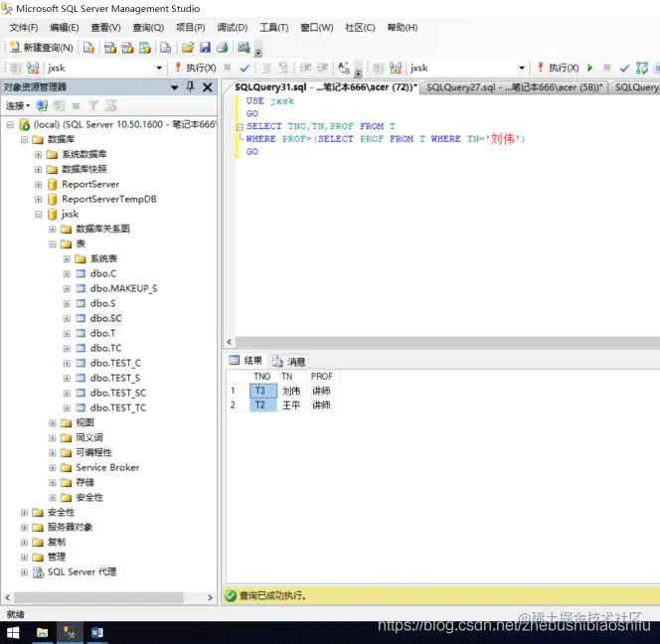Image resolution: width=660 pixels, height=644 pixels.
Task: Select the Service Broker folder
Action: point(107,468)
